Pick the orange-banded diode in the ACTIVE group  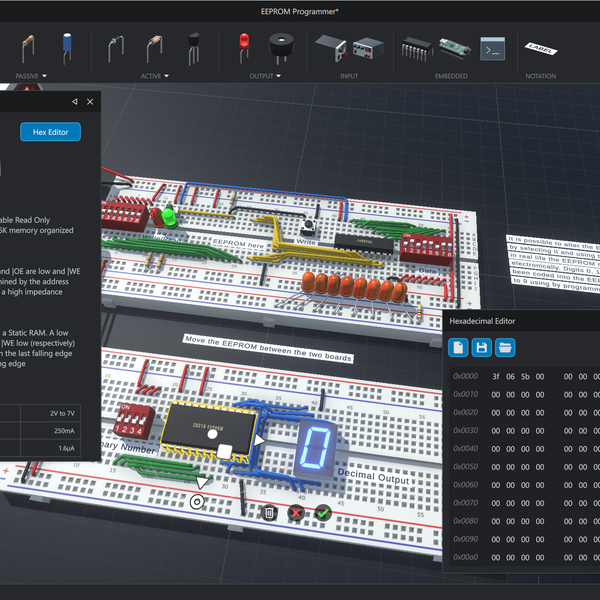click(x=154, y=49)
